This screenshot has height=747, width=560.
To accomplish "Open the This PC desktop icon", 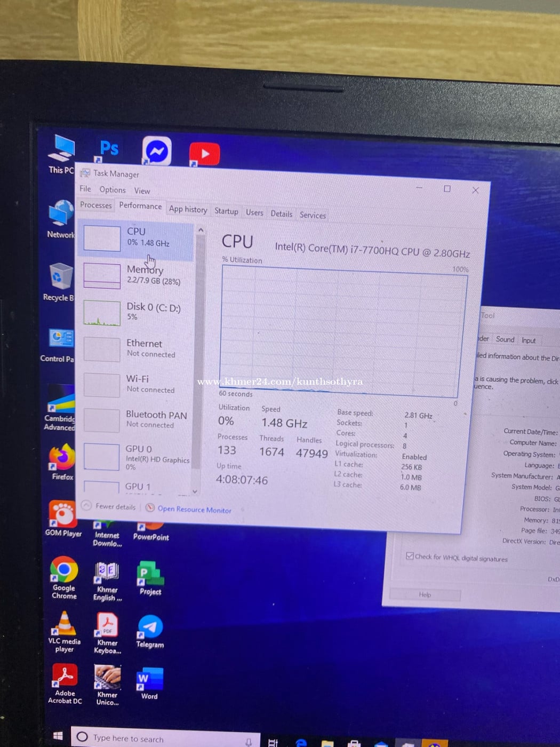I will 62,154.
